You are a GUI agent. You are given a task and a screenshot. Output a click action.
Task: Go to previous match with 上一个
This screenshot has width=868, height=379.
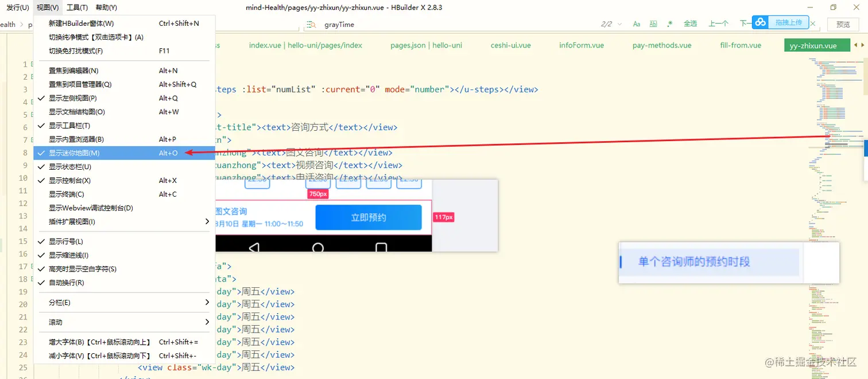click(718, 24)
